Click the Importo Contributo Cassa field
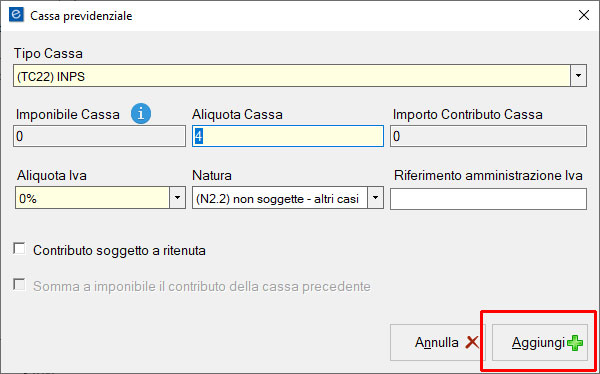600x374 pixels. click(x=488, y=136)
